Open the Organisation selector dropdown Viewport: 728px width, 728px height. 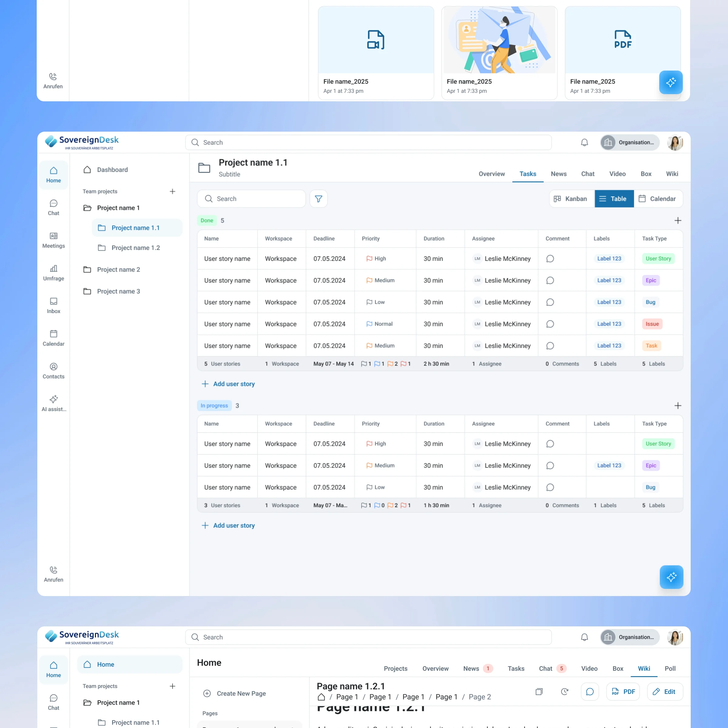tap(629, 143)
